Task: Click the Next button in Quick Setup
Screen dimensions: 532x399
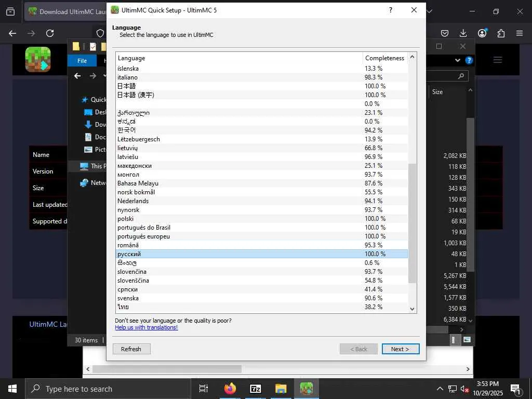Action: (x=401, y=349)
